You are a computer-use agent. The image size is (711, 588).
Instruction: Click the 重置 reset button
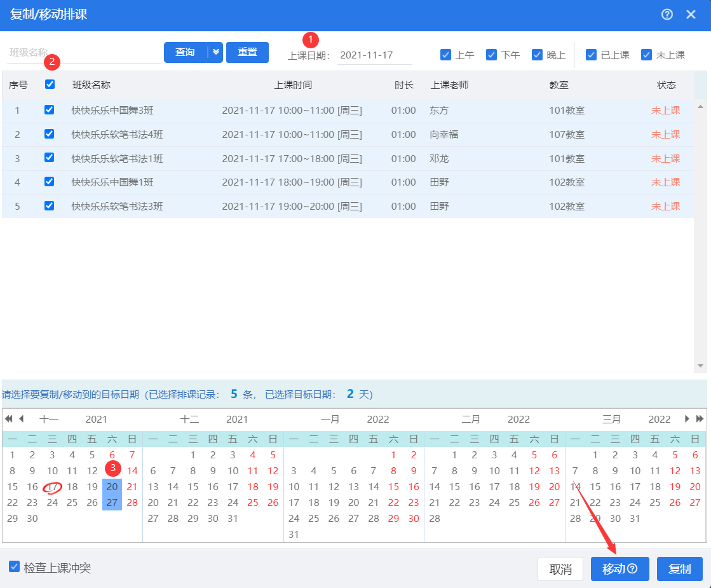click(x=247, y=52)
